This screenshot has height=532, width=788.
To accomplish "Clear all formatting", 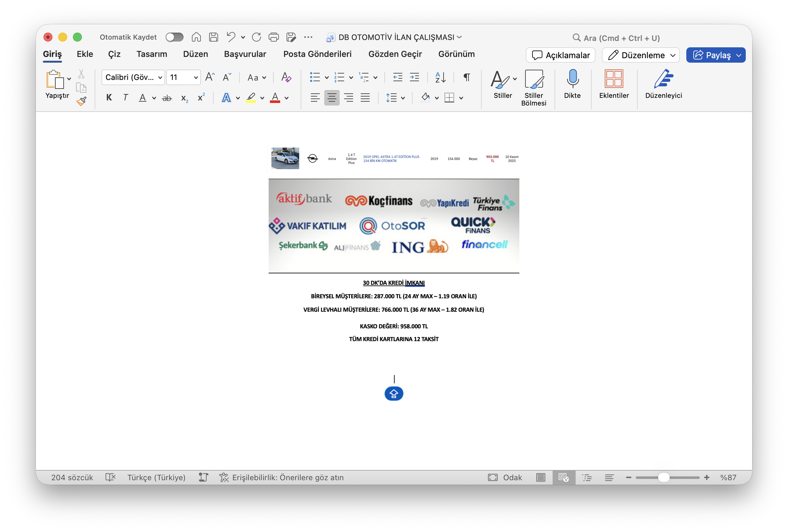I will coord(286,77).
